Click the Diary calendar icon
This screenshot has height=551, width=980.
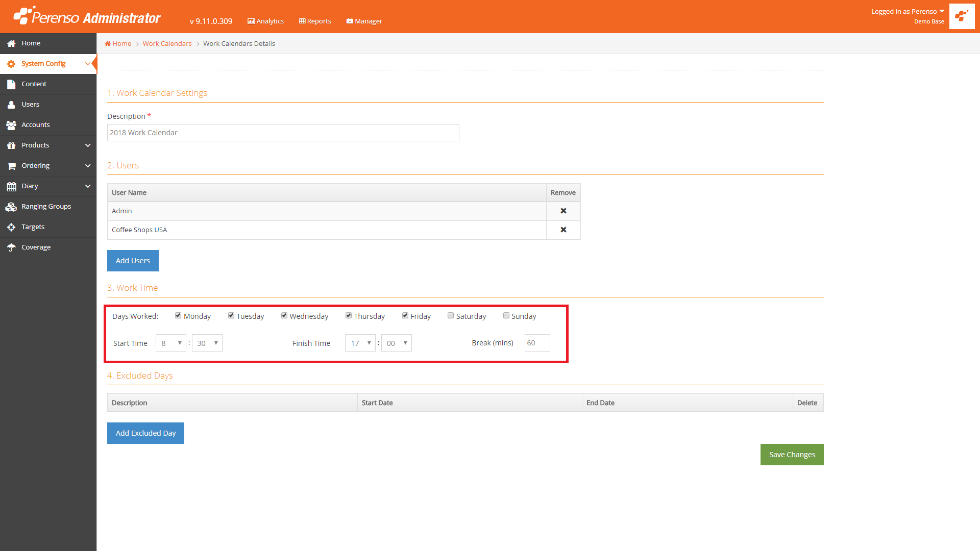(x=11, y=186)
